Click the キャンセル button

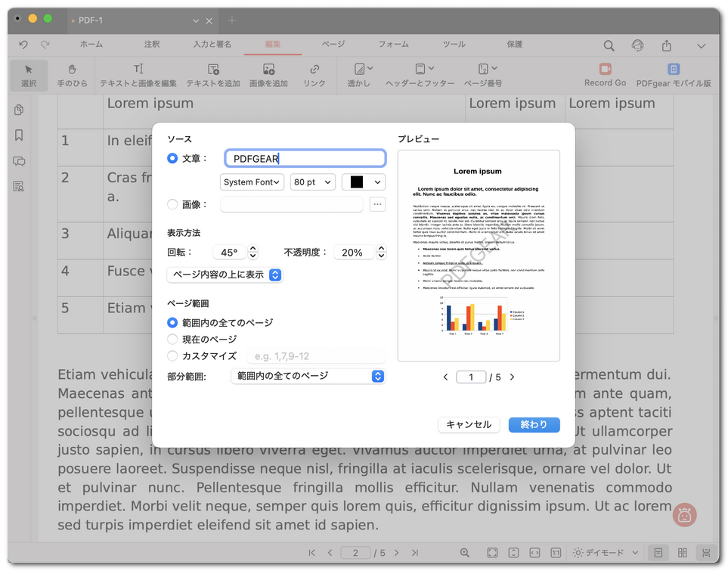(x=469, y=425)
